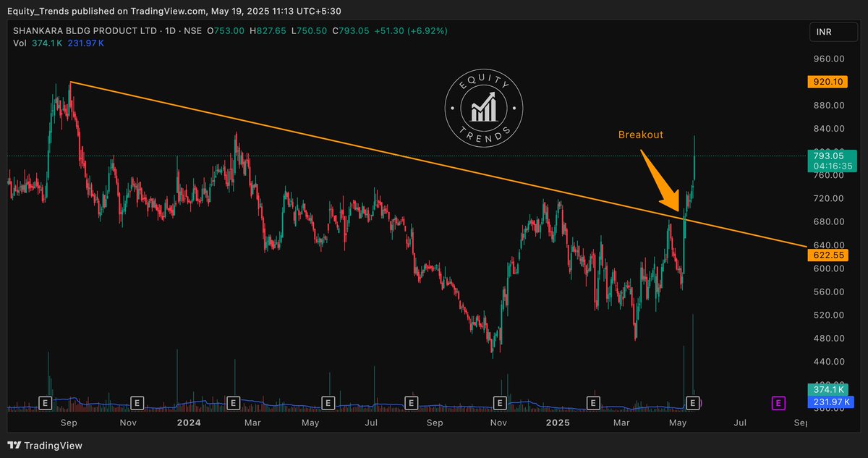Click the 920.10 orange price label
The image size is (868, 458).
click(828, 82)
